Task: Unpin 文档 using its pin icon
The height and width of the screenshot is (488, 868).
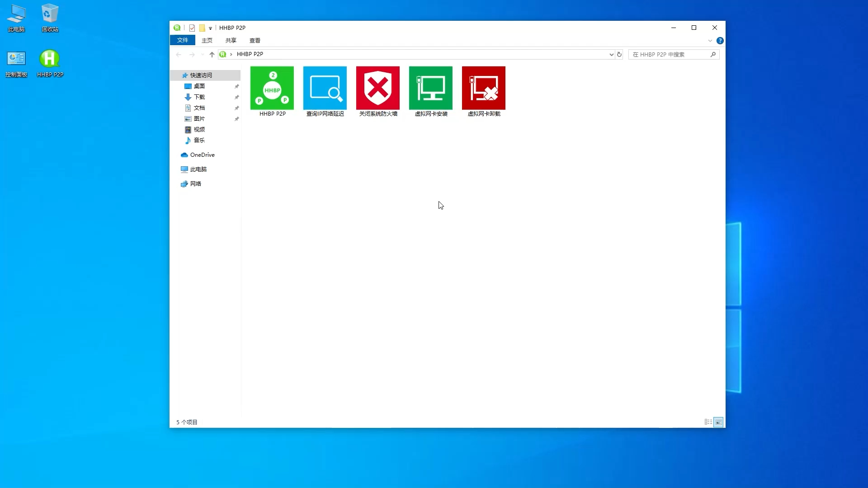Action: click(x=236, y=108)
